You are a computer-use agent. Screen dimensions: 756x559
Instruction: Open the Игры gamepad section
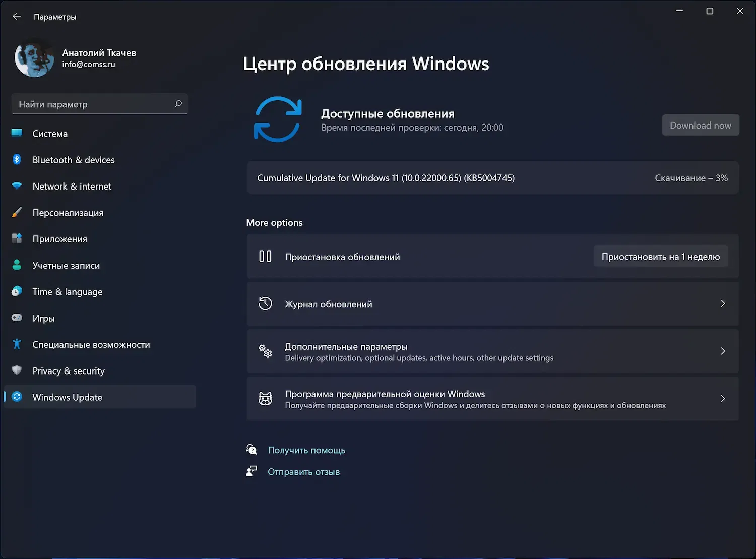tap(17, 318)
